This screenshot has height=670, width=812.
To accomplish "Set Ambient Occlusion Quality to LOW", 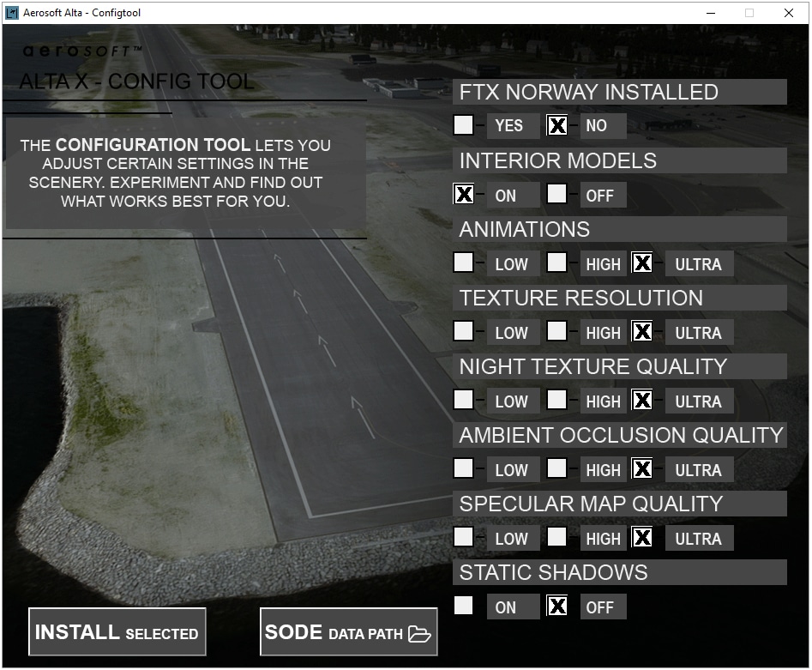I will click(x=463, y=468).
